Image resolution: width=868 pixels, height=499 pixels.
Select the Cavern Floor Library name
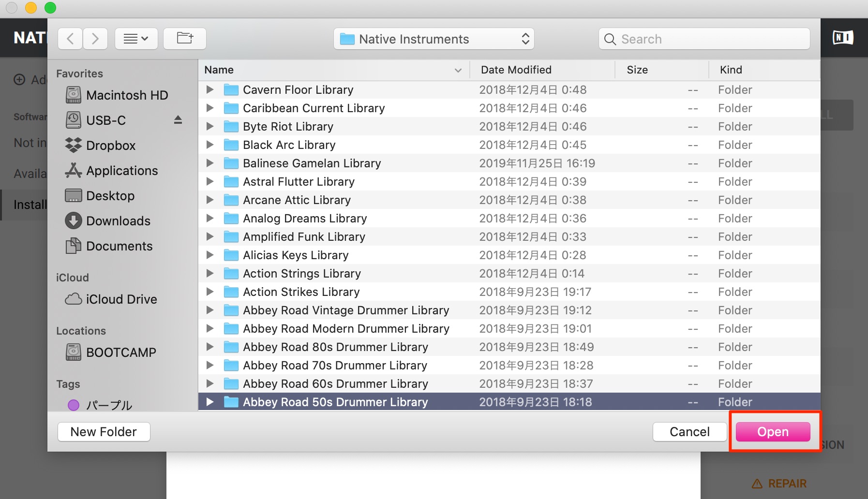pos(298,90)
